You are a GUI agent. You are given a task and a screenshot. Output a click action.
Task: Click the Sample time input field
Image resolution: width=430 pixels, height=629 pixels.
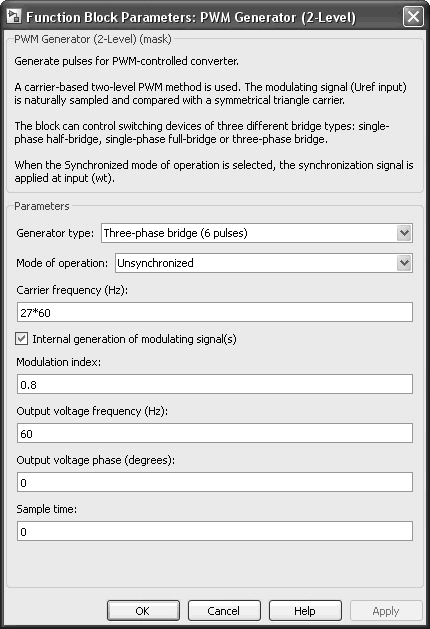(x=215, y=531)
